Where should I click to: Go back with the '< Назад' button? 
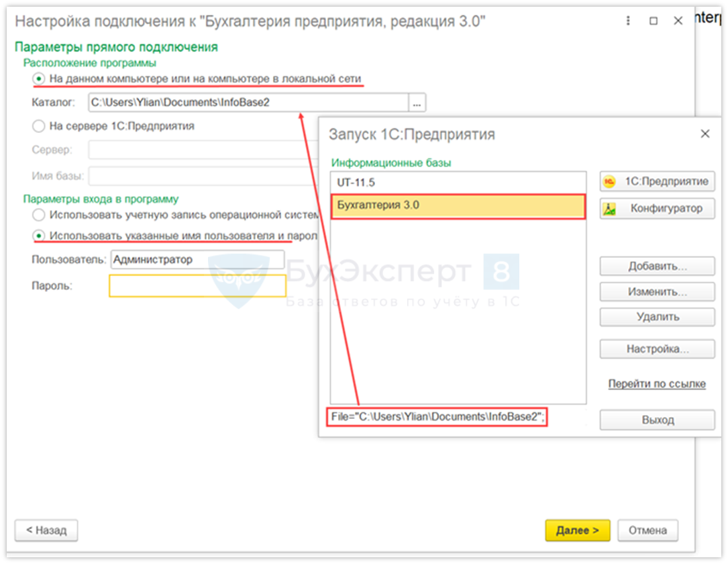coord(46,530)
